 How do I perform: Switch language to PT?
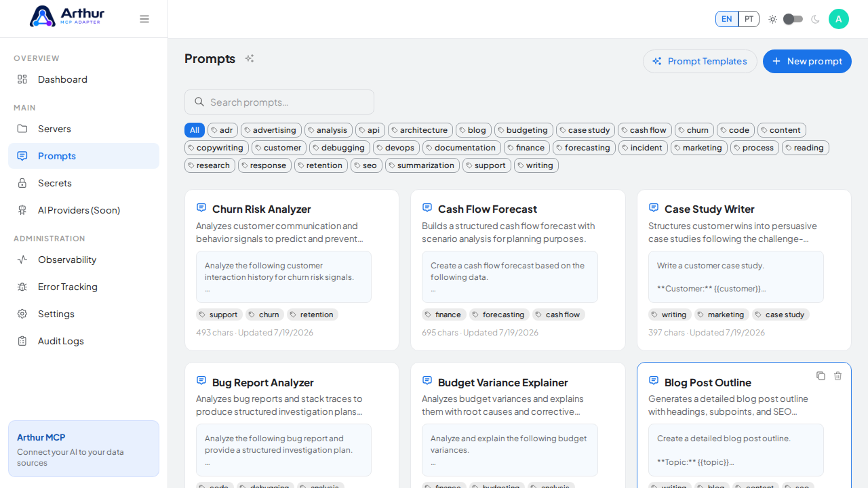749,19
